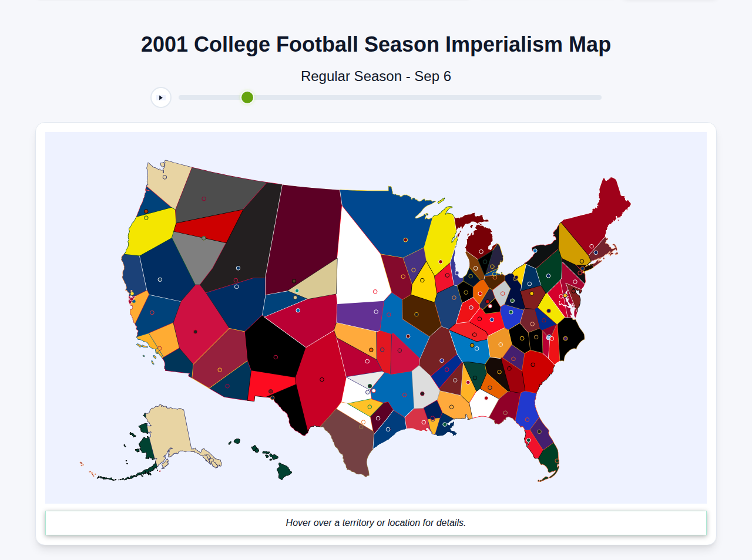The height and width of the screenshot is (560, 752).
Task: Click the red team marker near coastal Washington
Action: pos(147,211)
